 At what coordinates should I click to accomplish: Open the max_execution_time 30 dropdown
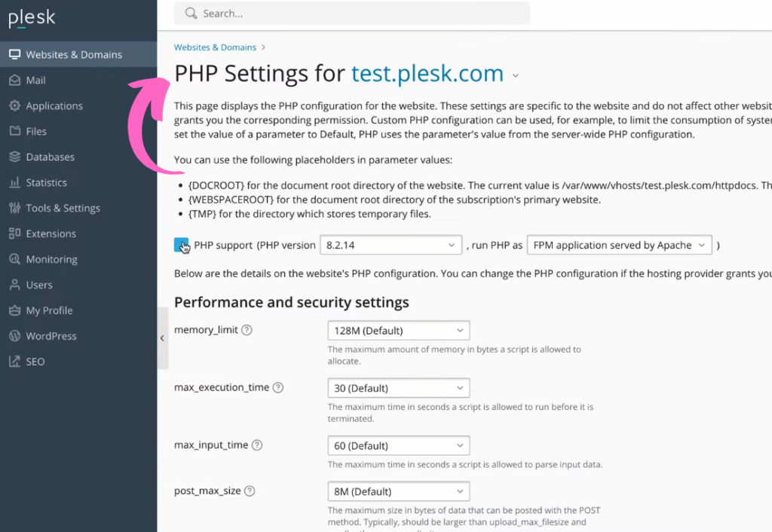(x=399, y=388)
